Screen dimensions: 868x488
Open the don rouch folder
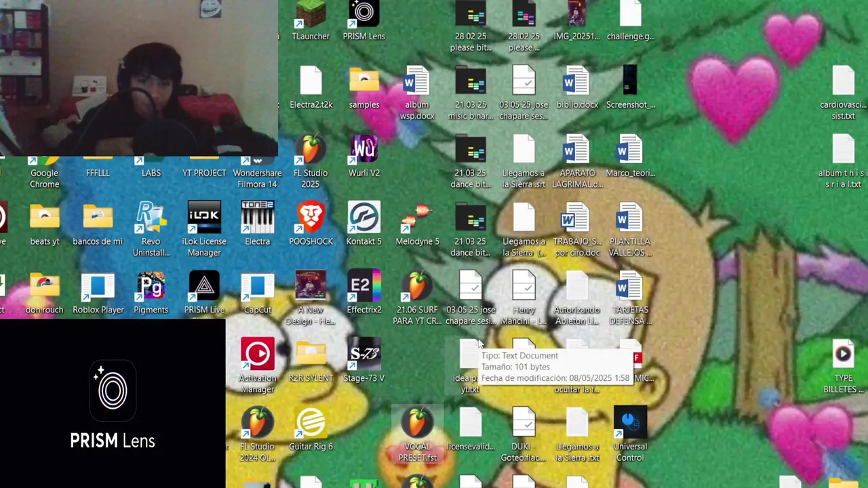pos(45,293)
